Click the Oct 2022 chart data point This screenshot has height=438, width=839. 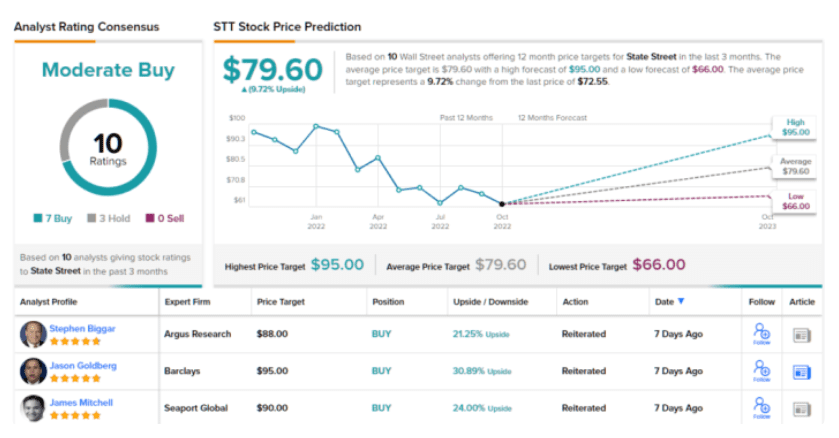(502, 204)
